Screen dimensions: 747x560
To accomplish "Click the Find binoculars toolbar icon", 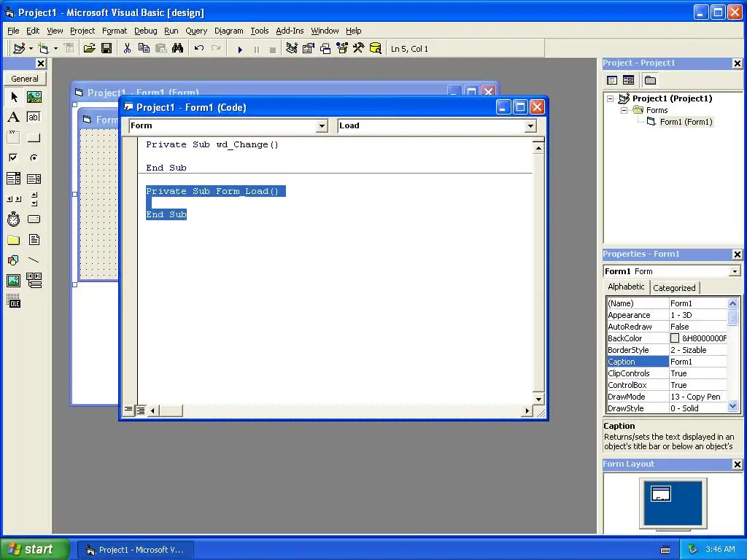I will pyautogui.click(x=178, y=48).
